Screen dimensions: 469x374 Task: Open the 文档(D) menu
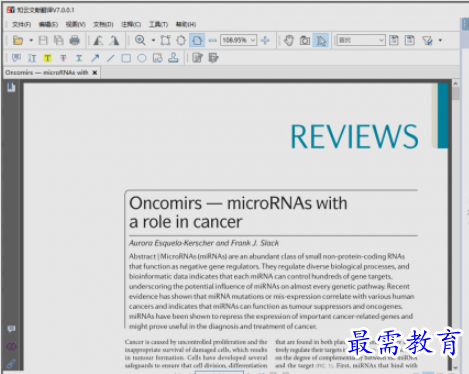coord(103,24)
